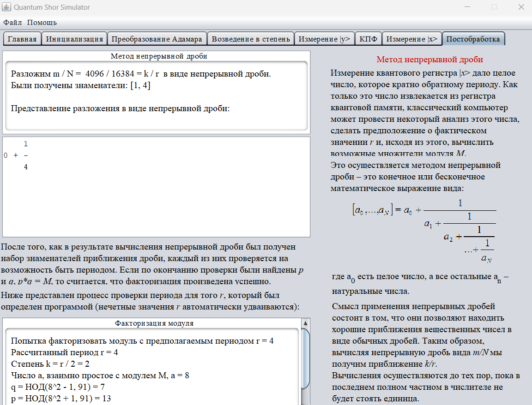Open the Файл menu
Screen dimensions: 532x405
click(12, 22)
